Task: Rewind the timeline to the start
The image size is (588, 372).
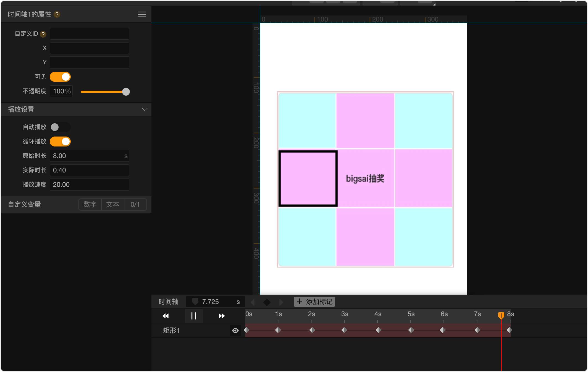Action: point(166,316)
